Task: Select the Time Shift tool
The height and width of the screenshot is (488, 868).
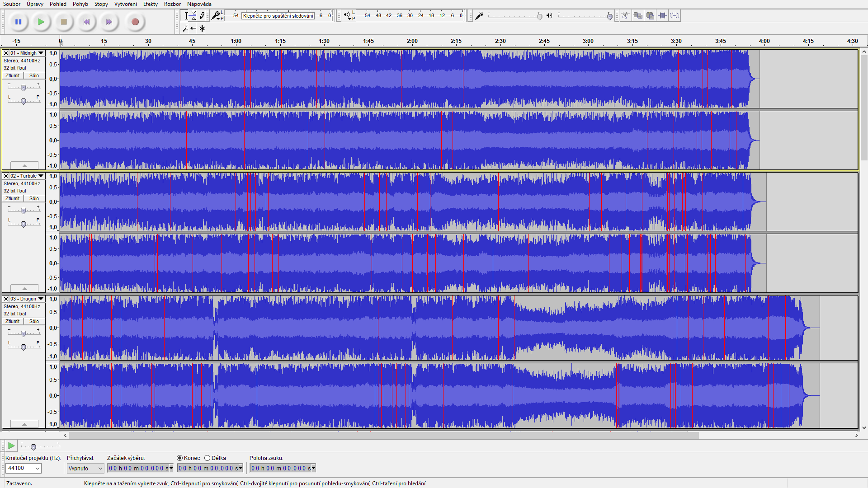Action: (x=193, y=28)
